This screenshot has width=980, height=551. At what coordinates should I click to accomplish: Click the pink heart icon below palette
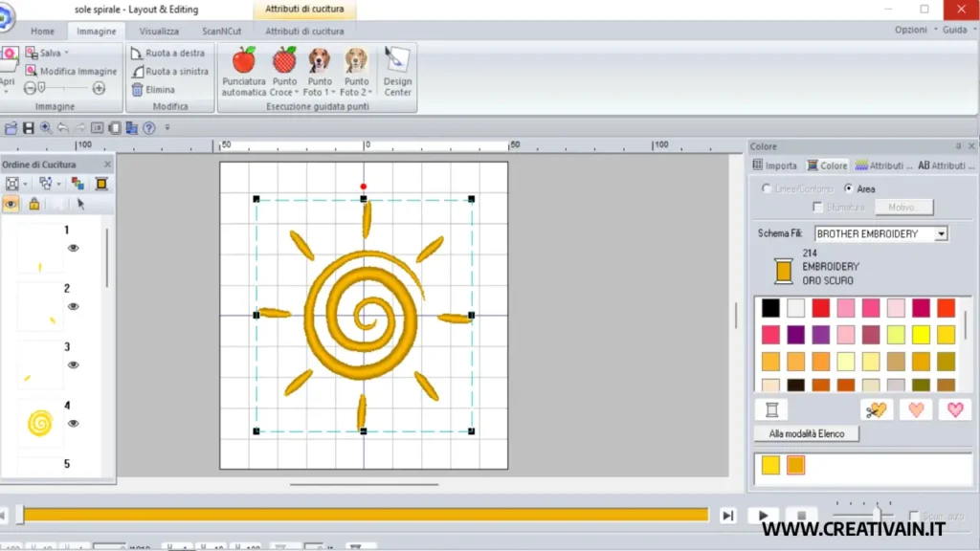point(955,409)
